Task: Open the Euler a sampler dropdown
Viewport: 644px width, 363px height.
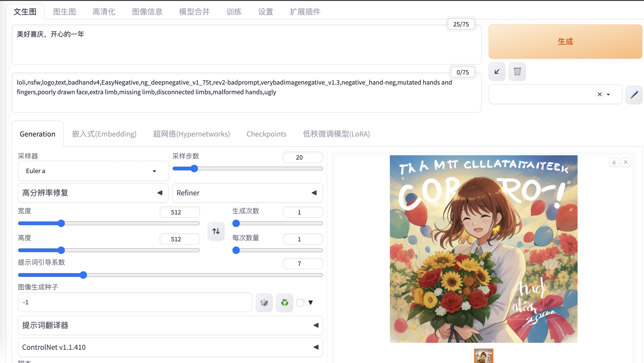Action: (x=93, y=171)
